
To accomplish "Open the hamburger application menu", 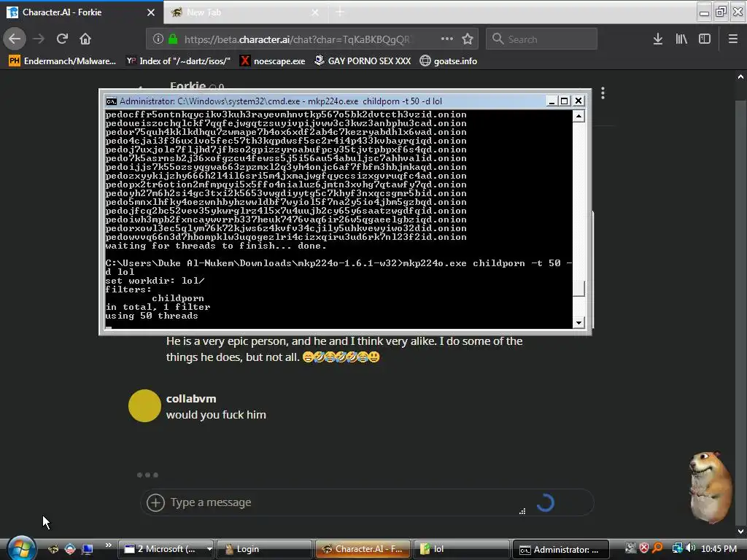I will (x=733, y=39).
